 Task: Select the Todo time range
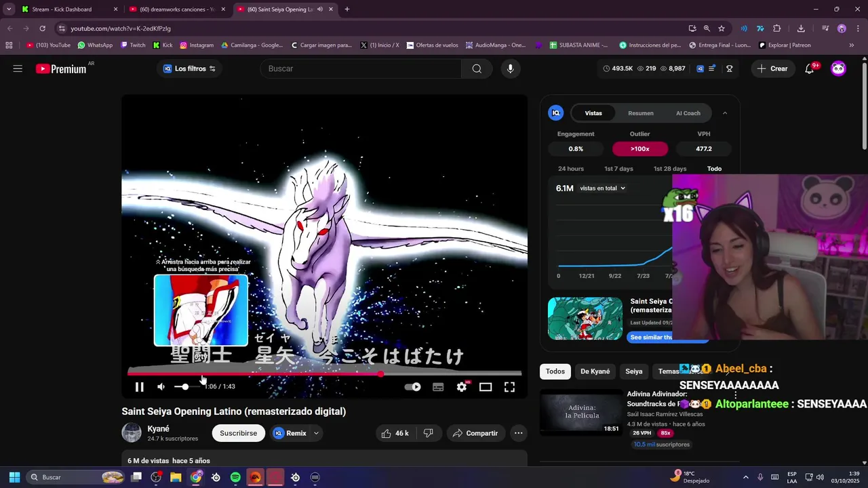(x=714, y=169)
